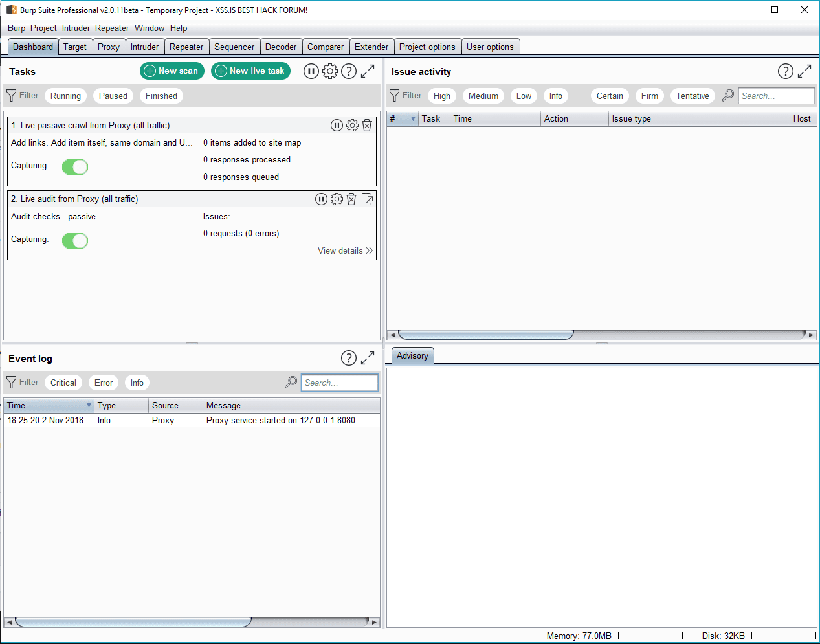Click the Tasks filter funnel icon
The height and width of the screenshot is (644, 820).
coord(12,96)
